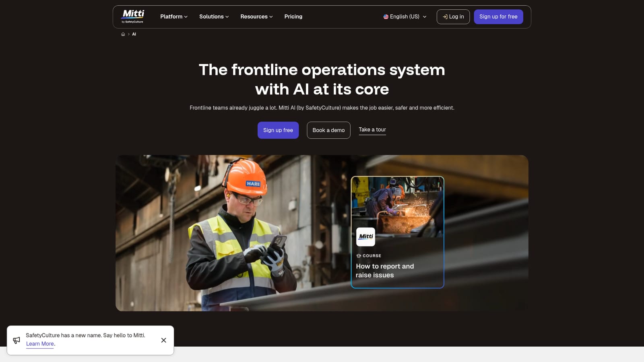This screenshot has width=644, height=362.
Task: Click the 'SafetyCulture has a new name' text
Action: click(x=85, y=335)
